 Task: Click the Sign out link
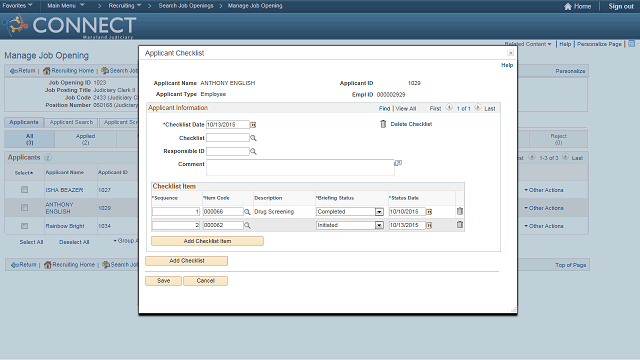pyautogui.click(x=621, y=6)
